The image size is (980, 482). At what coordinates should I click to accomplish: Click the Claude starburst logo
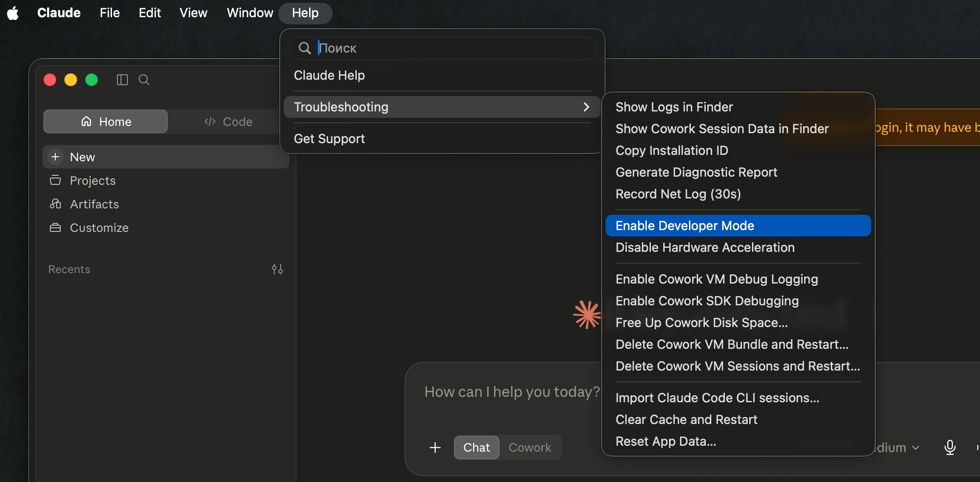[x=587, y=314]
